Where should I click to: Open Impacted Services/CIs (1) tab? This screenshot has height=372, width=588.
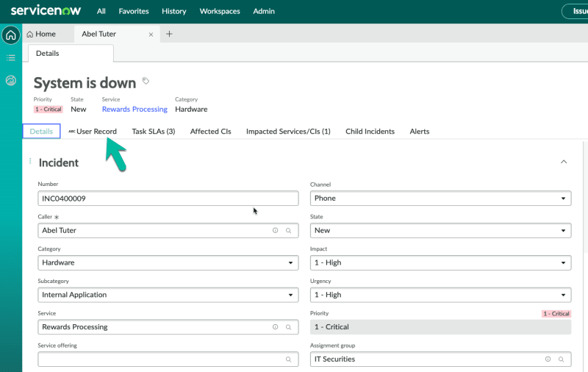coord(288,132)
